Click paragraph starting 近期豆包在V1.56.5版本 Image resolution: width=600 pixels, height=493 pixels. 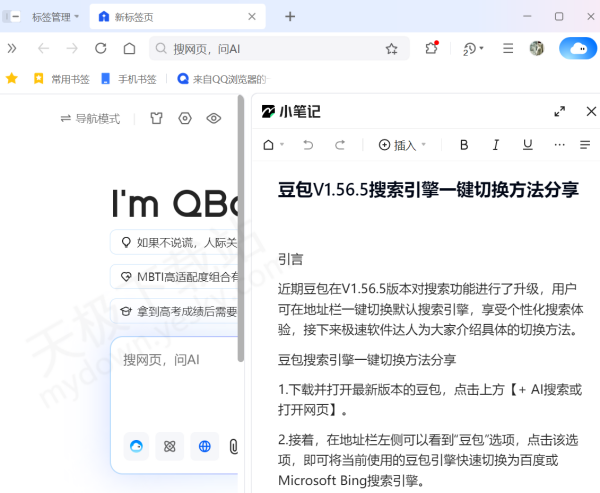(431, 309)
